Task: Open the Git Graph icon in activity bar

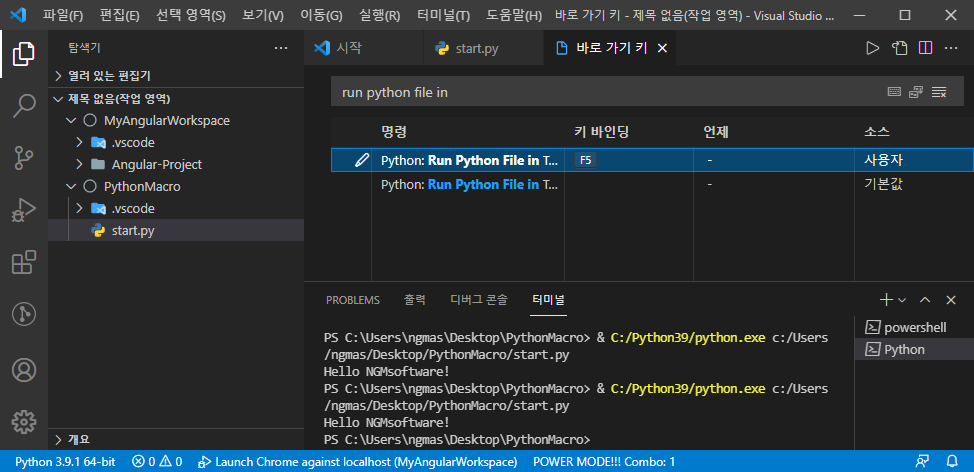Action: coord(24,315)
